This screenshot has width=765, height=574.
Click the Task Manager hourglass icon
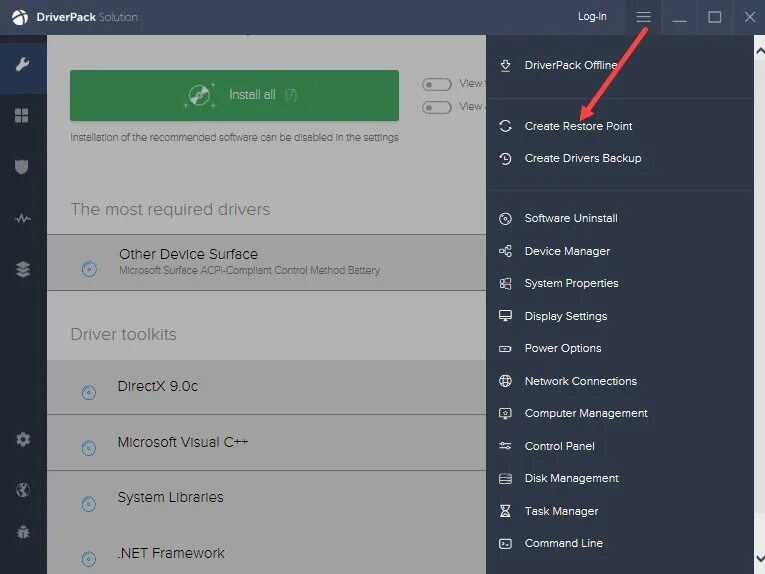click(x=505, y=511)
